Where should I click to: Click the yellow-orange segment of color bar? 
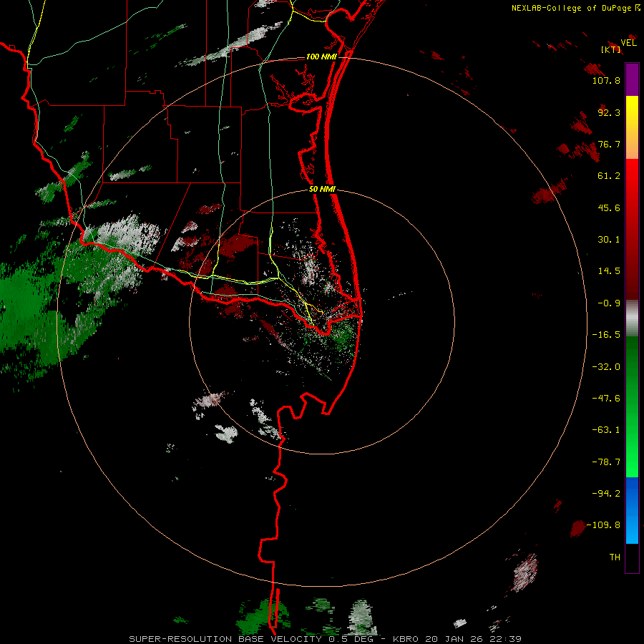point(632,127)
